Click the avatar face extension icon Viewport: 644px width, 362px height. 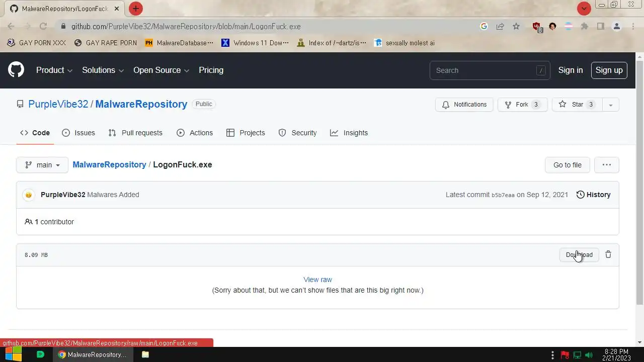pyautogui.click(x=552, y=26)
